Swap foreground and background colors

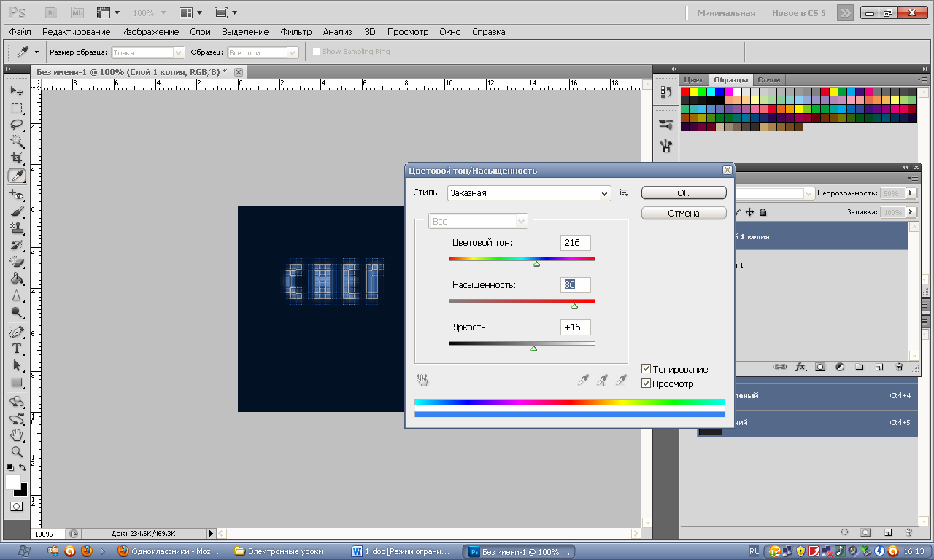[x=23, y=467]
